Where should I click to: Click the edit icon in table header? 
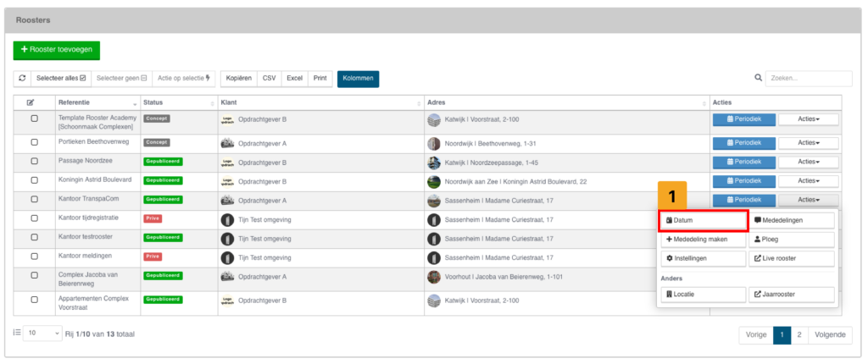click(x=31, y=102)
